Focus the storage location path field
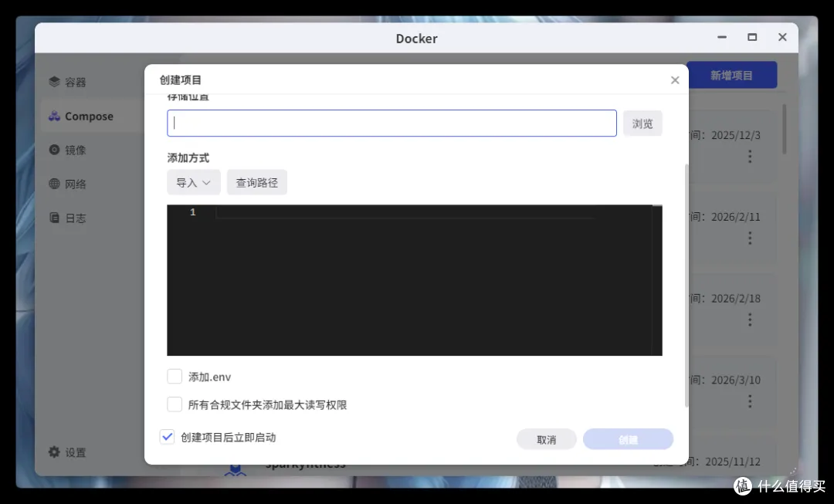The height and width of the screenshot is (504, 834). click(x=392, y=123)
